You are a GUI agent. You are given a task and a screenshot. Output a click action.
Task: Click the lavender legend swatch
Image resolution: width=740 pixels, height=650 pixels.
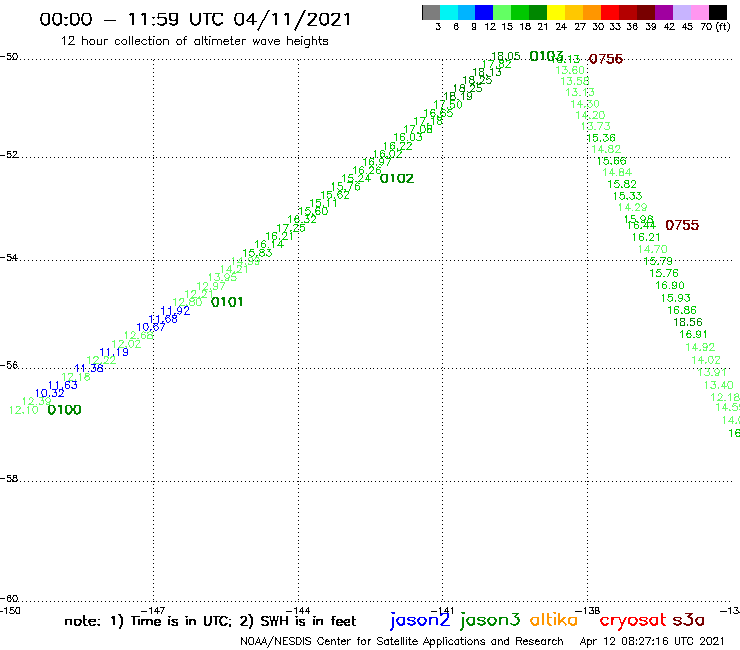pyautogui.click(x=681, y=13)
